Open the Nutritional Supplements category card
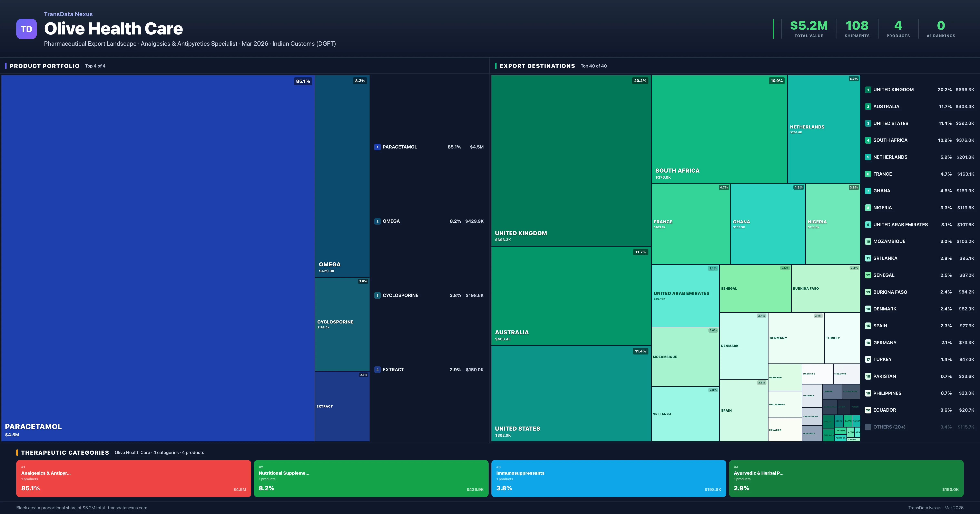The height and width of the screenshot is (514, 980). (371, 478)
